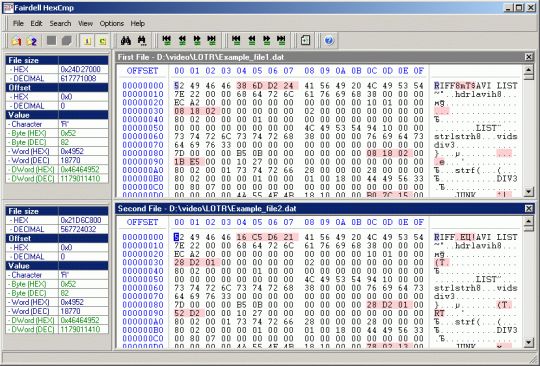Click 'RIFF8mT8AVI LIST' text in First File
The width and height of the screenshot is (540, 366).
click(476, 85)
